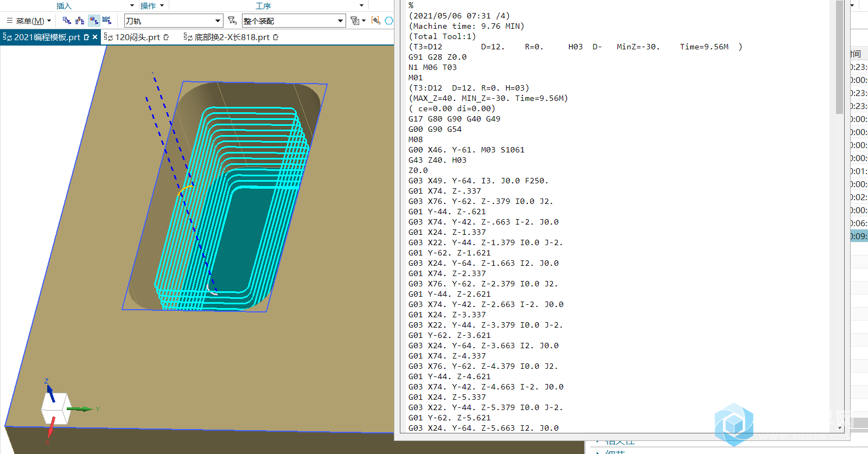Click the NC code listing scrollbar thumb

click(x=840, y=57)
